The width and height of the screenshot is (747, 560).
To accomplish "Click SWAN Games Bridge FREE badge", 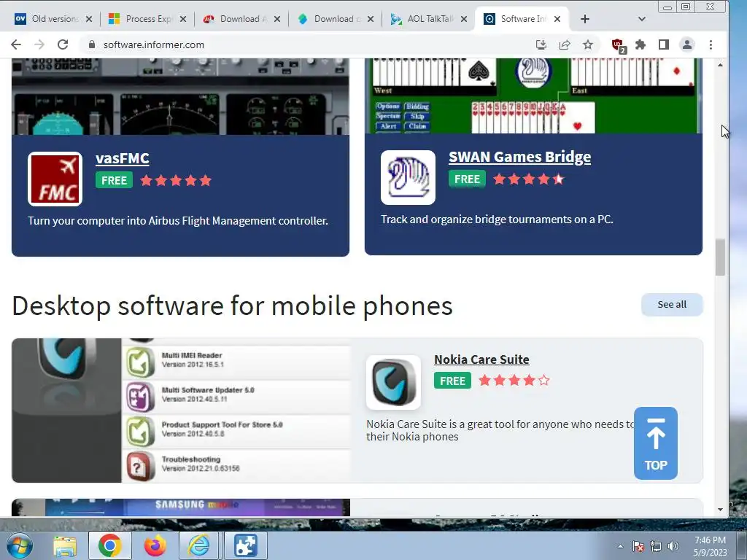I will [467, 179].
